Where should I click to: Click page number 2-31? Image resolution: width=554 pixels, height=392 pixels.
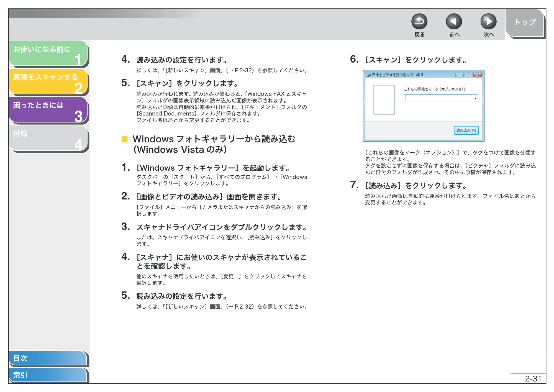pos(533,379)
